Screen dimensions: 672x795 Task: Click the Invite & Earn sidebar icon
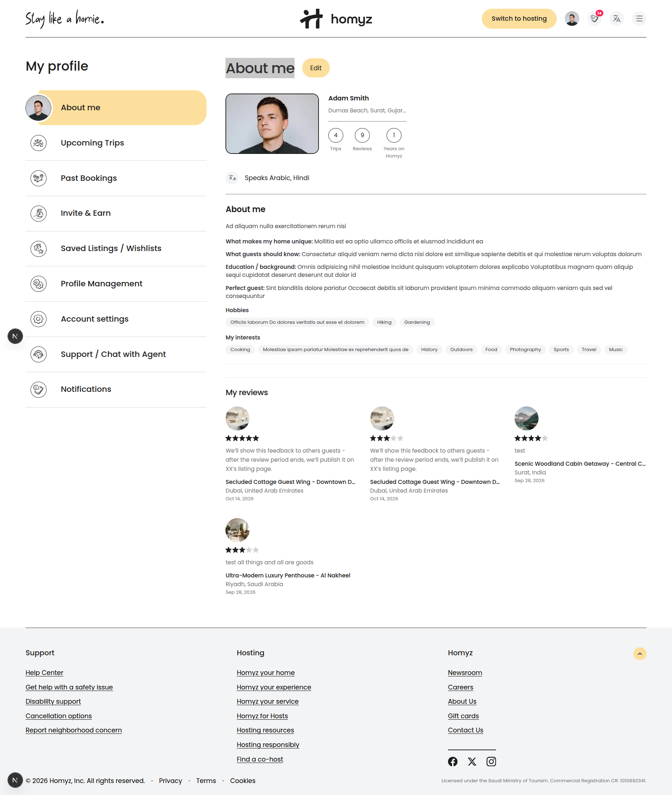pyautogui.click(x=39, y=214)
